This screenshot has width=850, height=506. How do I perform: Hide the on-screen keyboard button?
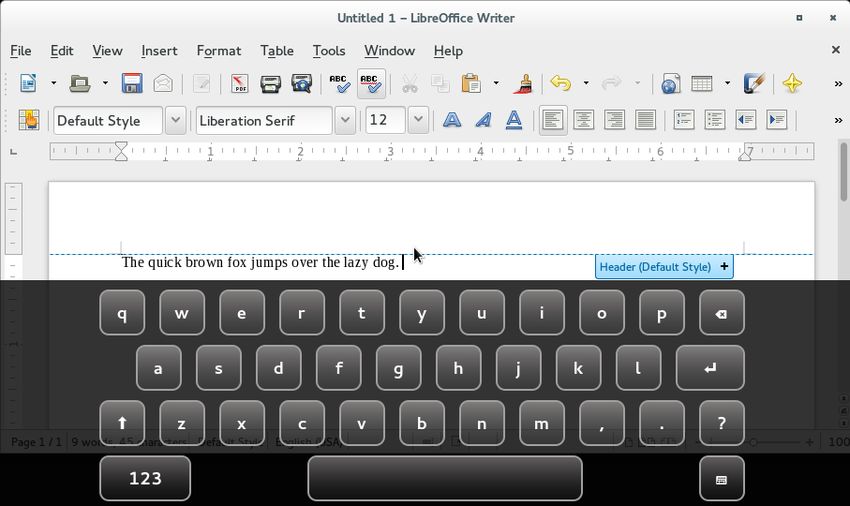pyautogui.click(x=722, y=478)
